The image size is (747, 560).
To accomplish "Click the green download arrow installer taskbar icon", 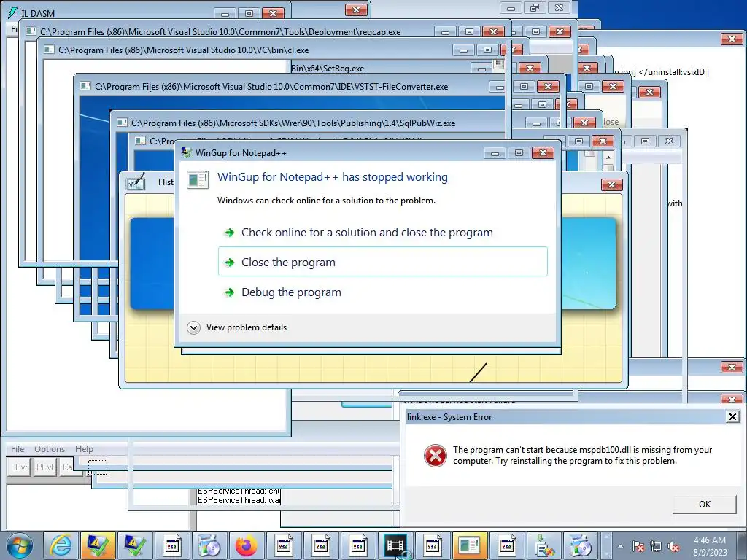I will 543,545.
